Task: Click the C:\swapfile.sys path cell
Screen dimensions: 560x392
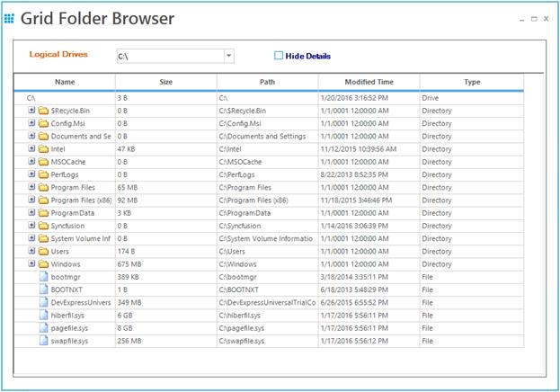Action: 268,341
